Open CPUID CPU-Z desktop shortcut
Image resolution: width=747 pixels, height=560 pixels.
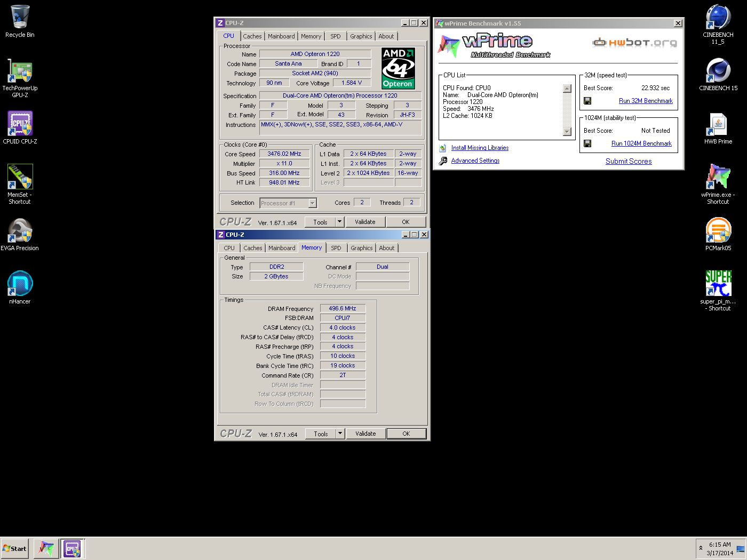coord(20,128)
